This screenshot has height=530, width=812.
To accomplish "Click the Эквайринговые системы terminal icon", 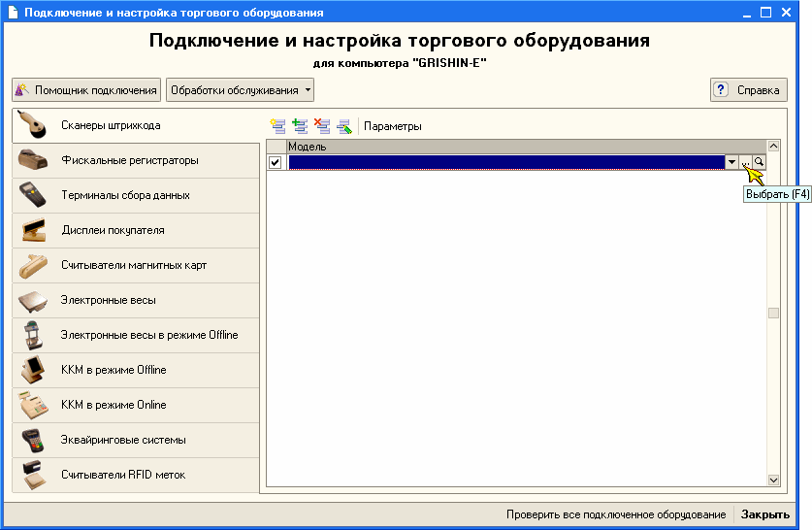I will tap(33, 440).
